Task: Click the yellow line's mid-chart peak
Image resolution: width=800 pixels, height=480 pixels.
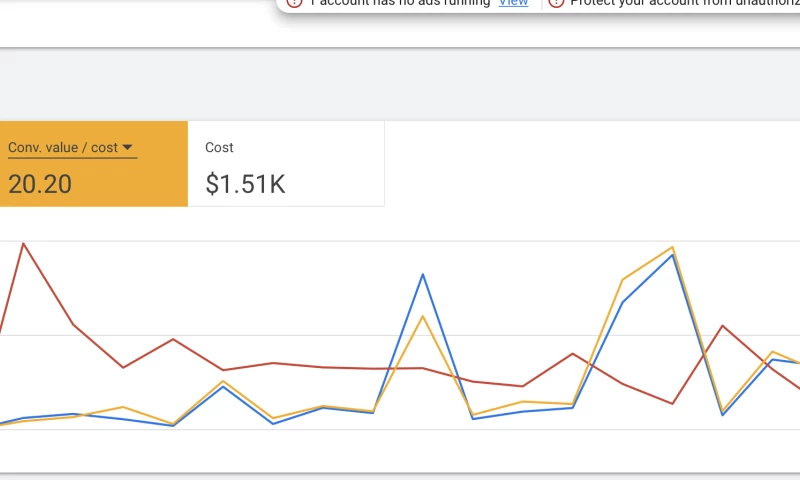Action: click(423, 316)
